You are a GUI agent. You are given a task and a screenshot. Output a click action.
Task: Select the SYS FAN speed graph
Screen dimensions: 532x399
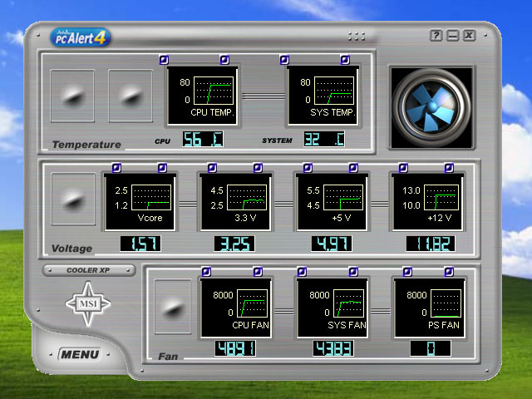click(332, 308)
